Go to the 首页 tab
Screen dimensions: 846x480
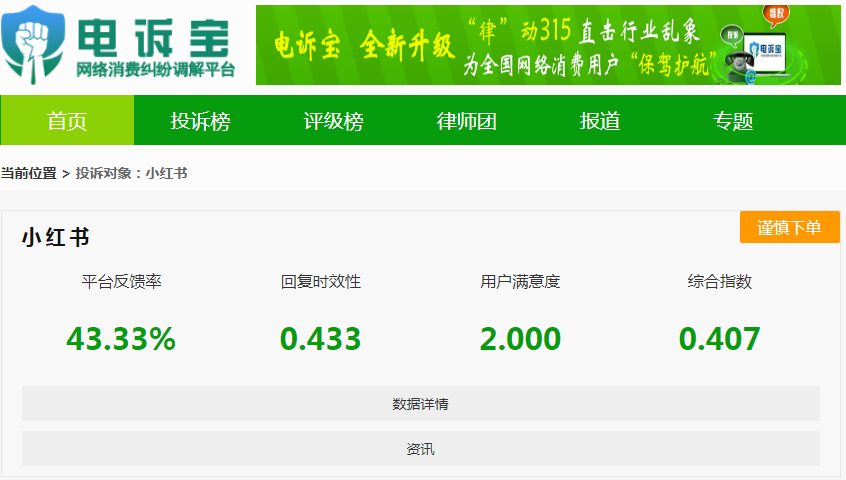click(67, 120)
